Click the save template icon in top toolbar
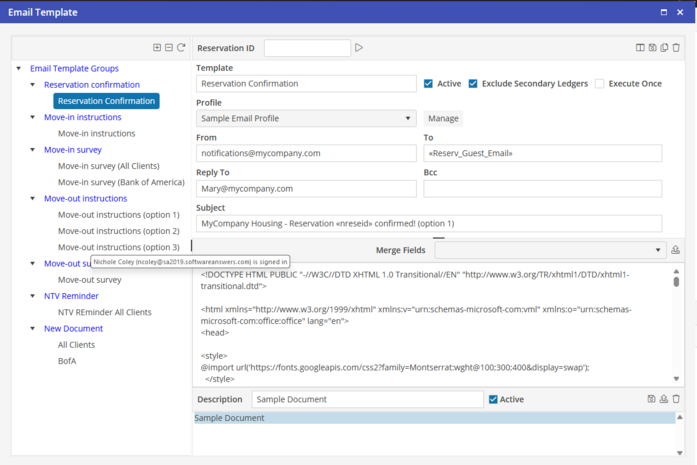The height and width of the screenshot is (465, 697). (652, 48)
